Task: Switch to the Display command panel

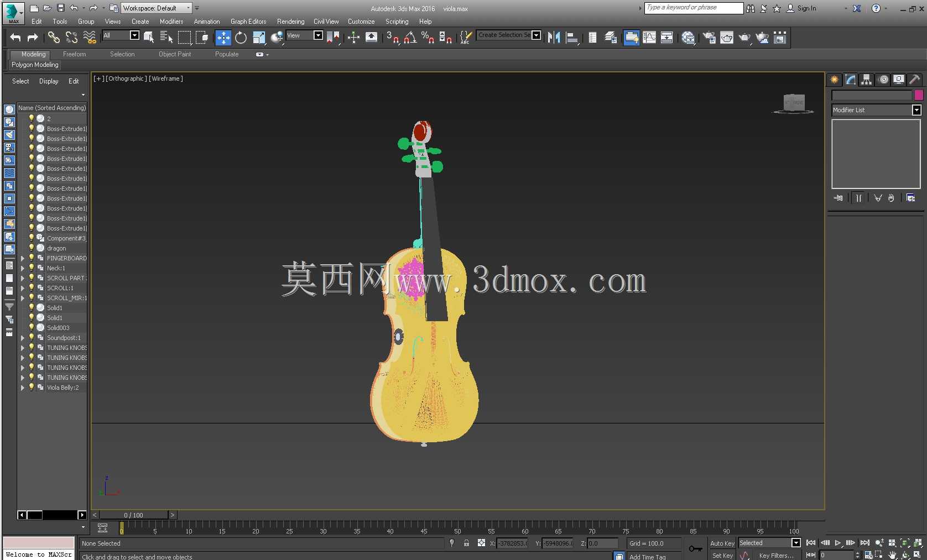Action: point(899,80)
